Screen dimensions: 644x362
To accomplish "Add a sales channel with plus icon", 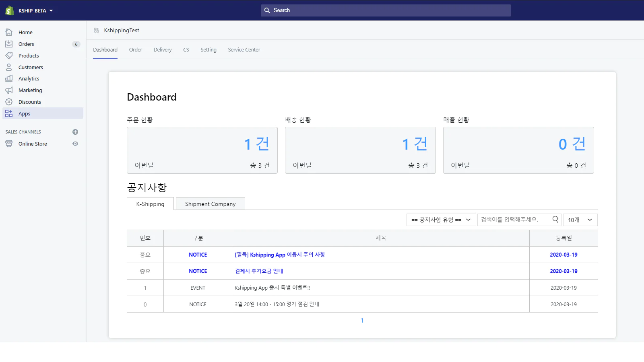I will coord(75,132).
